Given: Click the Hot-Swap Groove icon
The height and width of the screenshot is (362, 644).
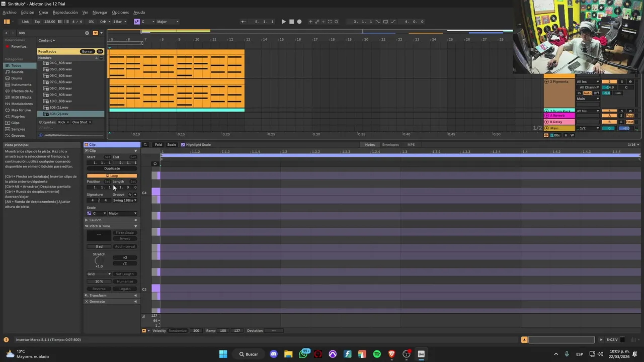Looking at the screenshot, I should point(130,195).
